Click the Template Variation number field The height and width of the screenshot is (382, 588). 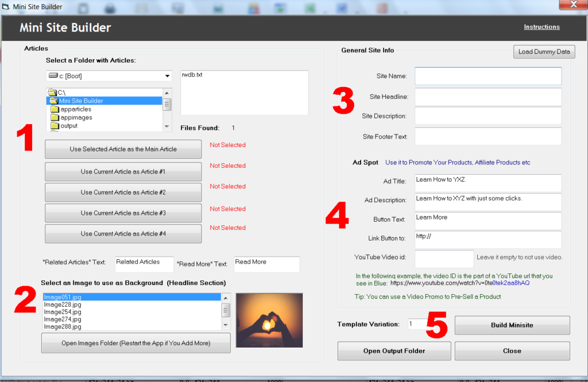[418, 325]
